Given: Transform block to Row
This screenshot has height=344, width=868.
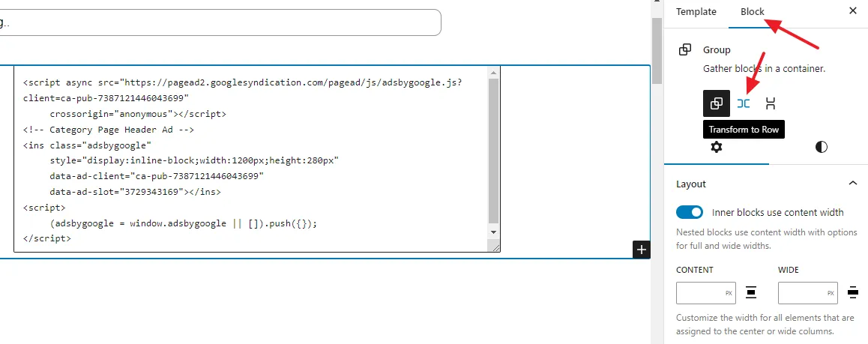Looking at the screenshot, I should pos(744,103).
